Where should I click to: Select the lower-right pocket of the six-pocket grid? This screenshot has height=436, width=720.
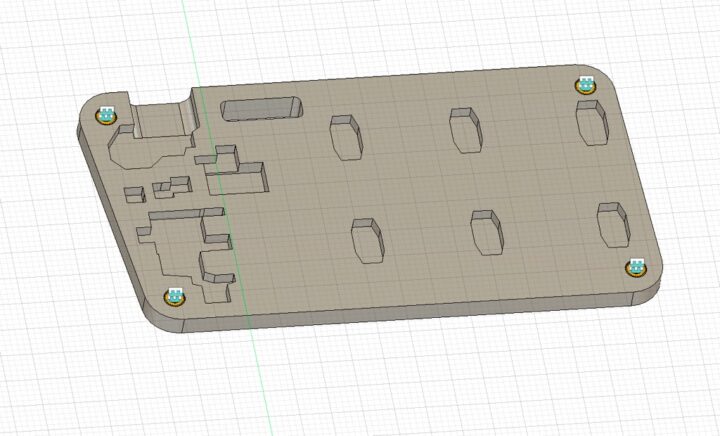point(612,224)
